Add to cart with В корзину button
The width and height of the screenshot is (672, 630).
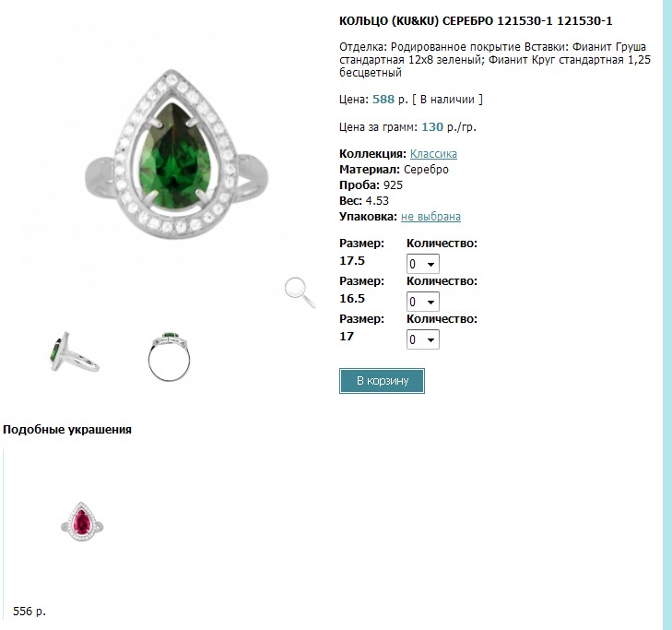(382, 381)
